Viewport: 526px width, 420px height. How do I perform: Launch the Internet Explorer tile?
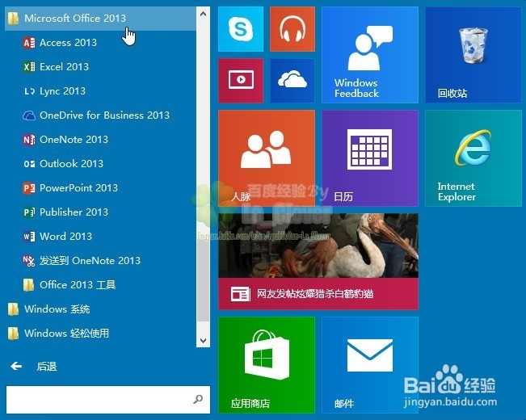tap(473, 158)
